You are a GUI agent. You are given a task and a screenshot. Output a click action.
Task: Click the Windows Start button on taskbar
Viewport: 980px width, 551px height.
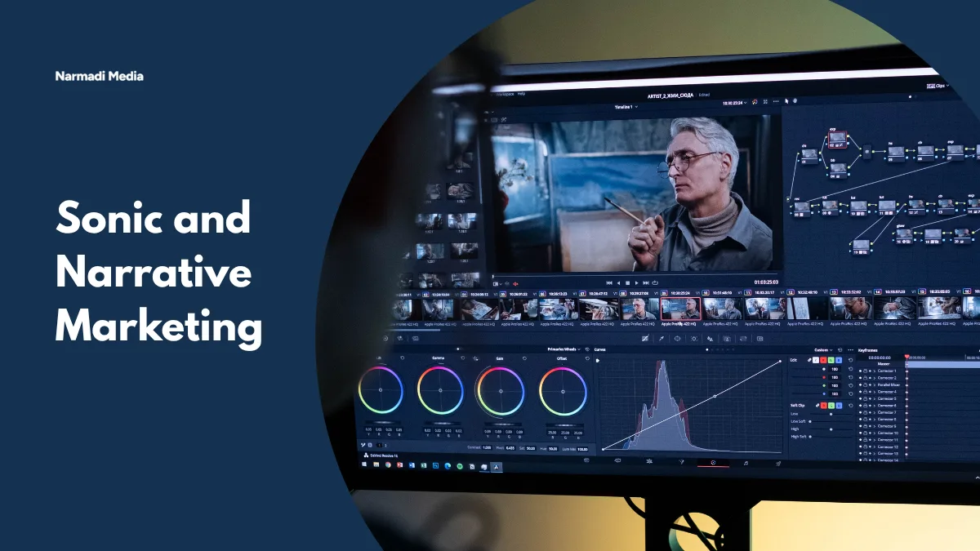click(364, 464)
